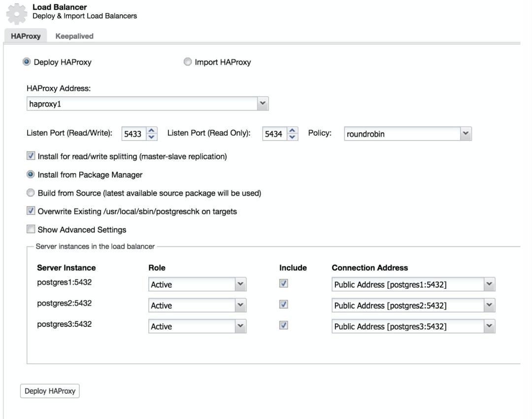Viewport: 532px width, 419px height.
Task: Toggle Overwrite Existing postgreschk checkbox
Action: (31, 211)
